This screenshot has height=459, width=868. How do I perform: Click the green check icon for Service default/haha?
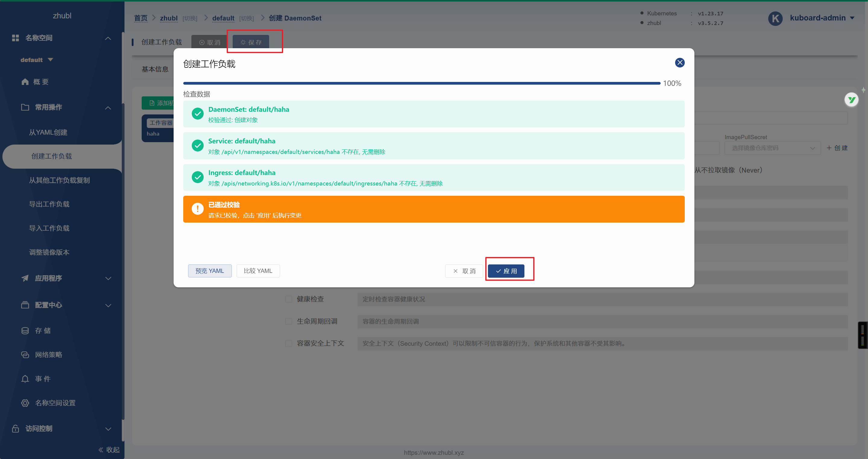coord(197,145)
